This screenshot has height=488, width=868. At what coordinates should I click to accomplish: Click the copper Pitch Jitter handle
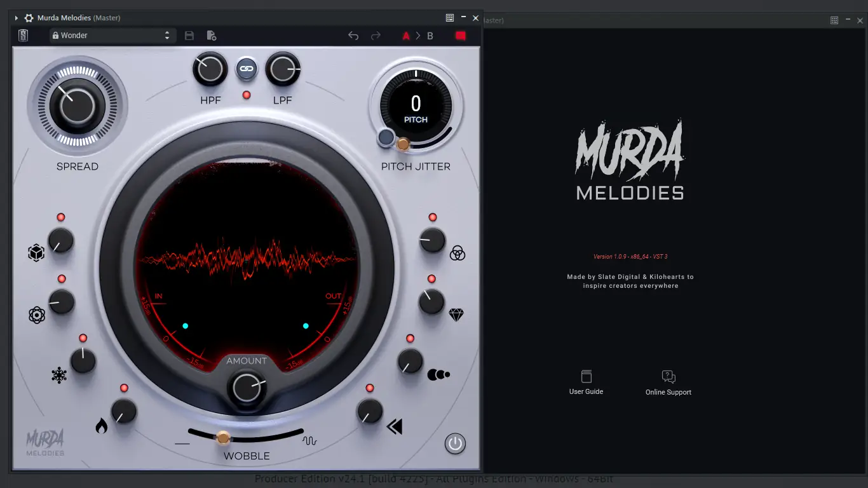[403, 144]
